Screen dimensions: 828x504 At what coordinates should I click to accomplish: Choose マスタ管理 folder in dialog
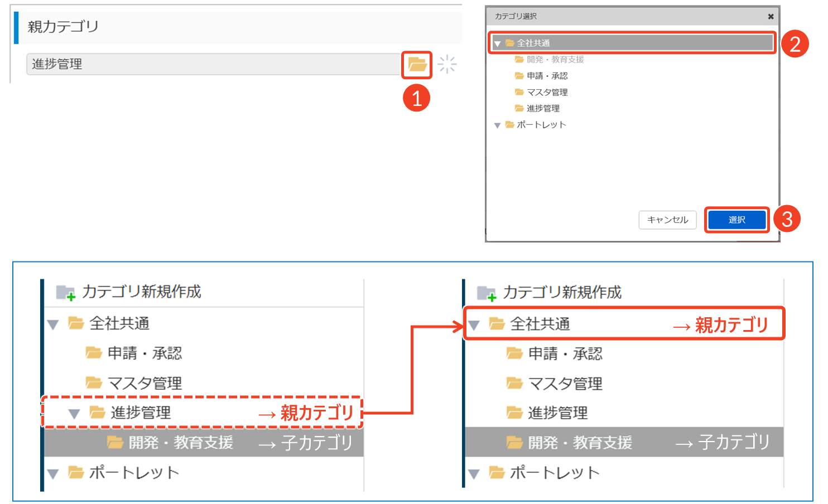547,92
